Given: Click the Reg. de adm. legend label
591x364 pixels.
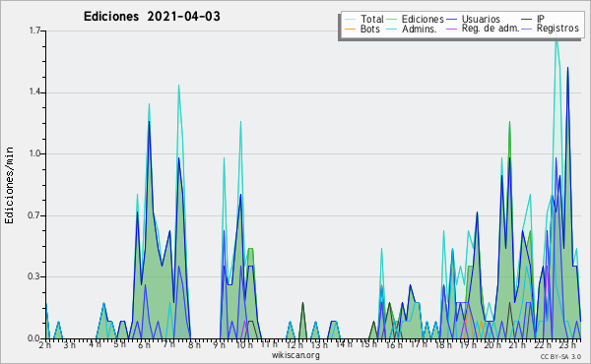Looking at the screenshot, I should [x=491, y=29].
